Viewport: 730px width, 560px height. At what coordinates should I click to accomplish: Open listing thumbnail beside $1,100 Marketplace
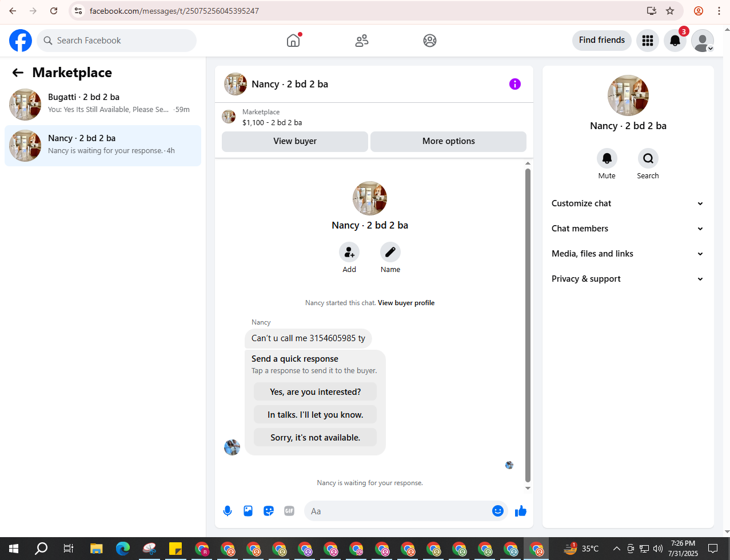(229, 117)
